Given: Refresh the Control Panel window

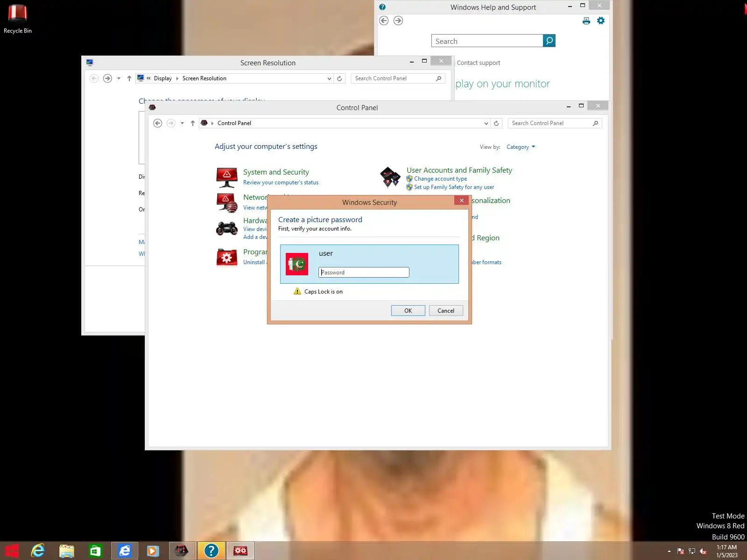Looking at the screenshot, I should click(x=496, y=123).
